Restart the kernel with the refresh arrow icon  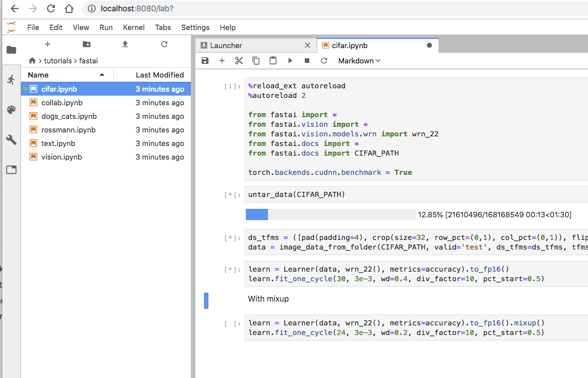tap(324, 61)
